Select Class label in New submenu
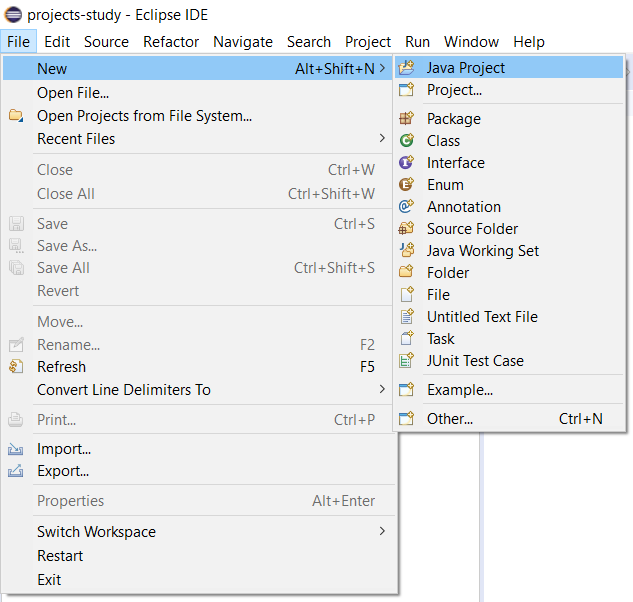This screenshot has height=602, width=633. [443, 141]
